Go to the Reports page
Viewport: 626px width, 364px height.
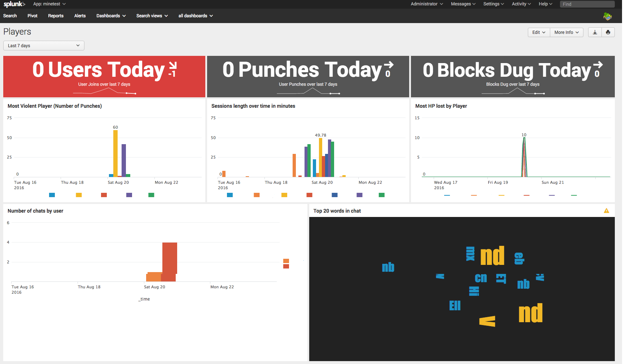coord(56,16)
